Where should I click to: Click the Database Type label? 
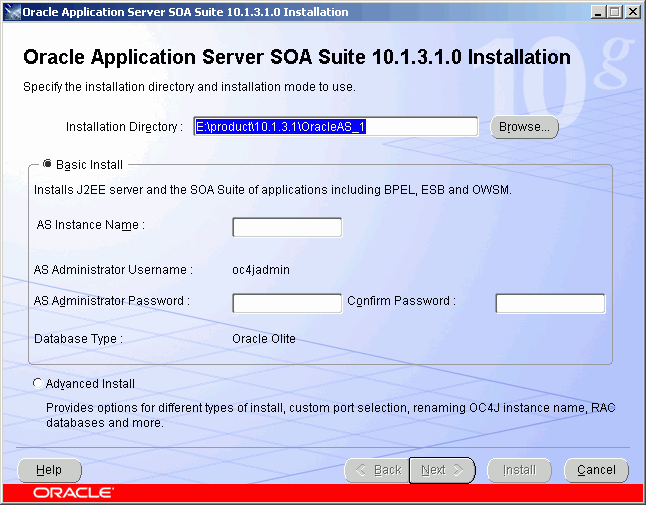coord(78,339)
